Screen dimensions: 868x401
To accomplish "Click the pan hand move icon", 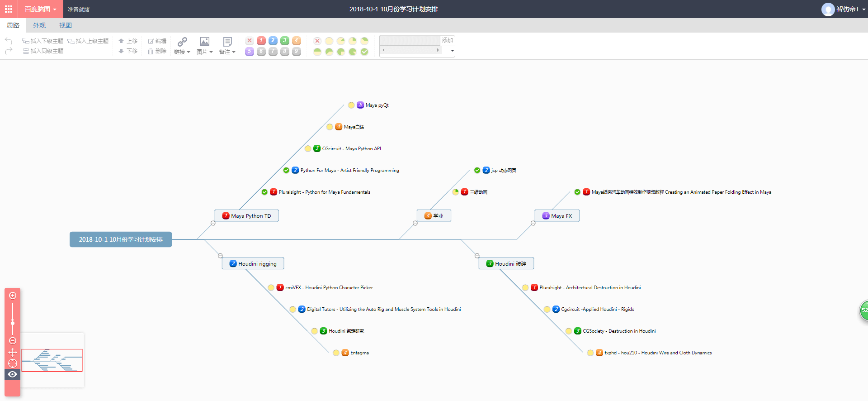I will pos(13,352).
